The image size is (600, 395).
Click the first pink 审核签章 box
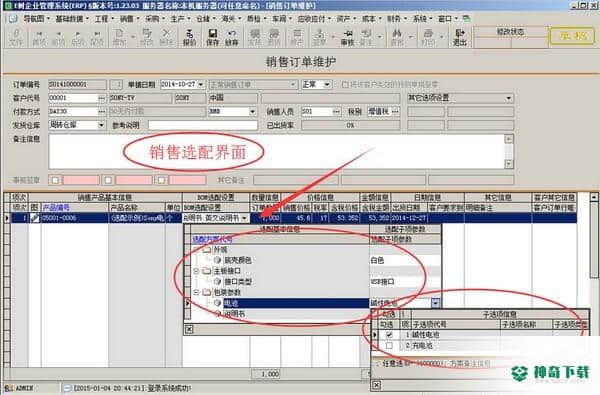(x=81, y=180)
